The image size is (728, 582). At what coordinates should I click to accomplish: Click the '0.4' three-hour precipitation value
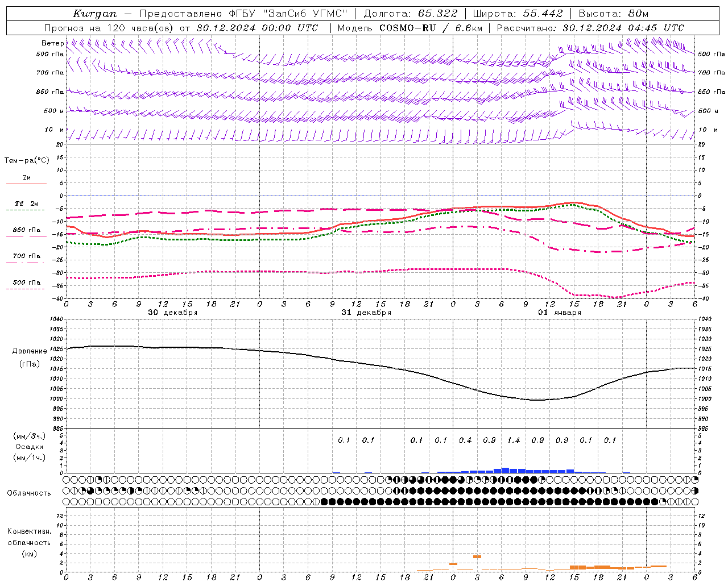point(465,440)
